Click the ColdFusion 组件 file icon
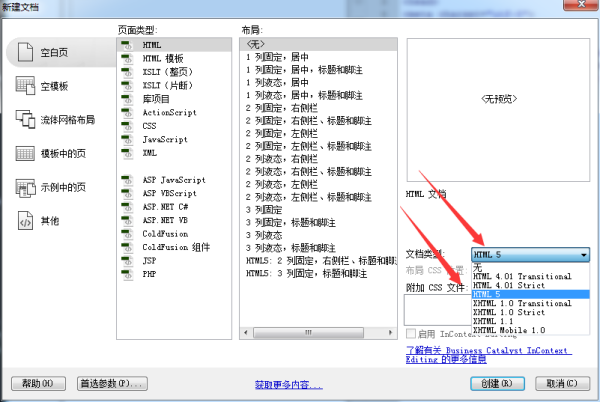 tap(127, 247)
